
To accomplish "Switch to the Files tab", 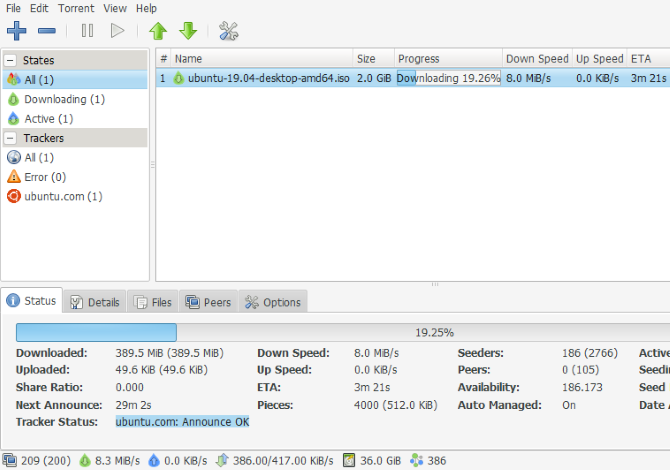I will (153, 303).
